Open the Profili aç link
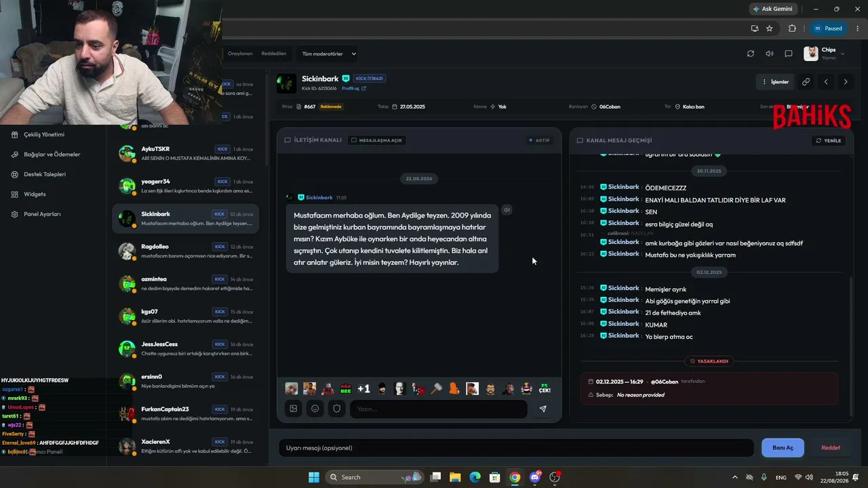 click(354, 88)
